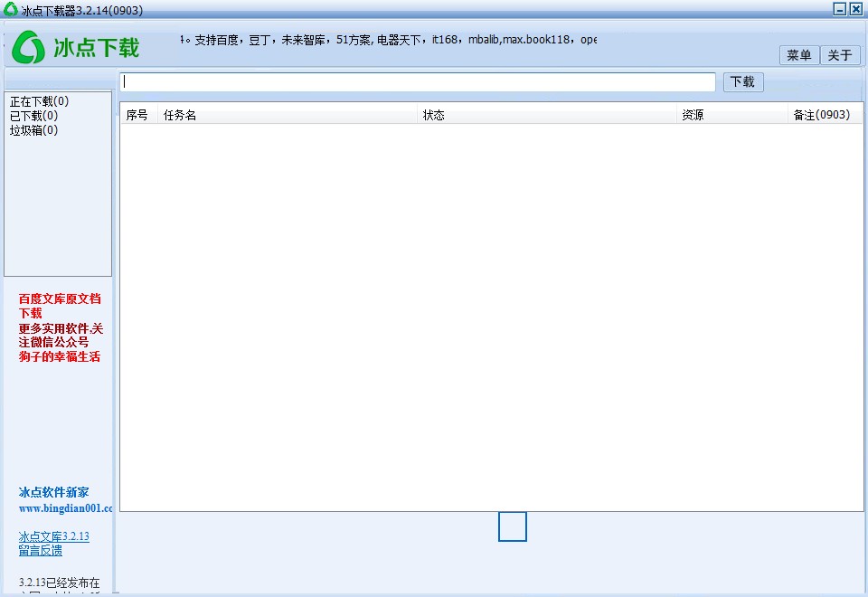Click the 任务名 column header
868x597 pixels.
click(x=181, y=114)
